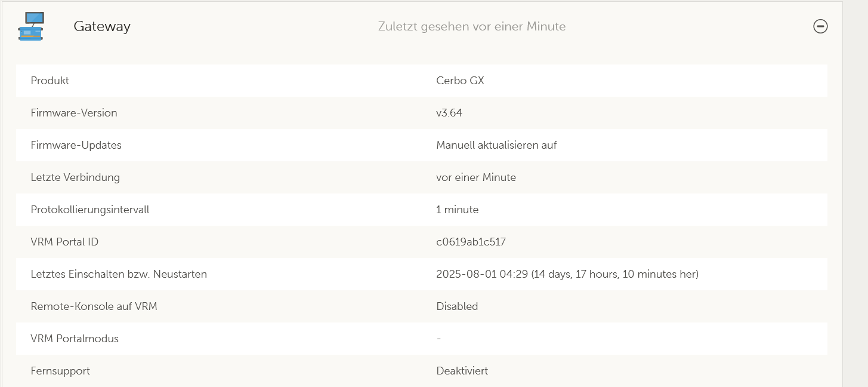Select the portal ID c0619ab1c517
Screen dimensions: 868x387
(x=471, y=242)
